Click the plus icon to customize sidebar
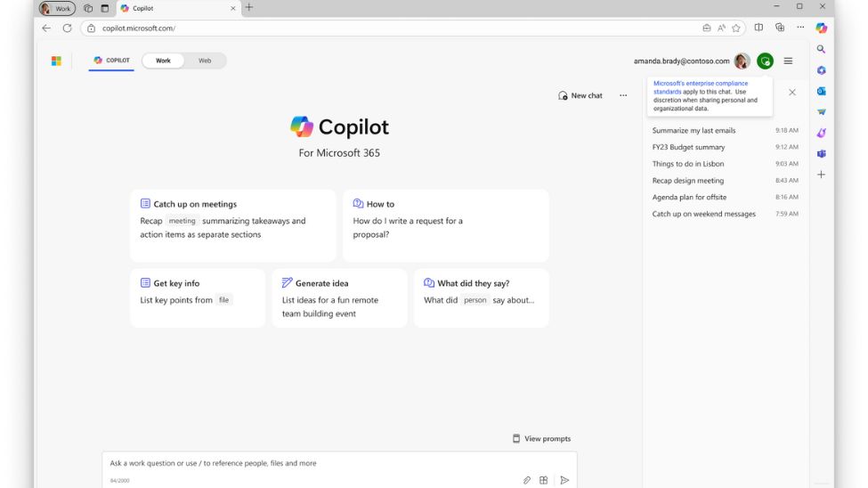The width and height of the screenshot is (868, 488). click(x=821, y=175)
